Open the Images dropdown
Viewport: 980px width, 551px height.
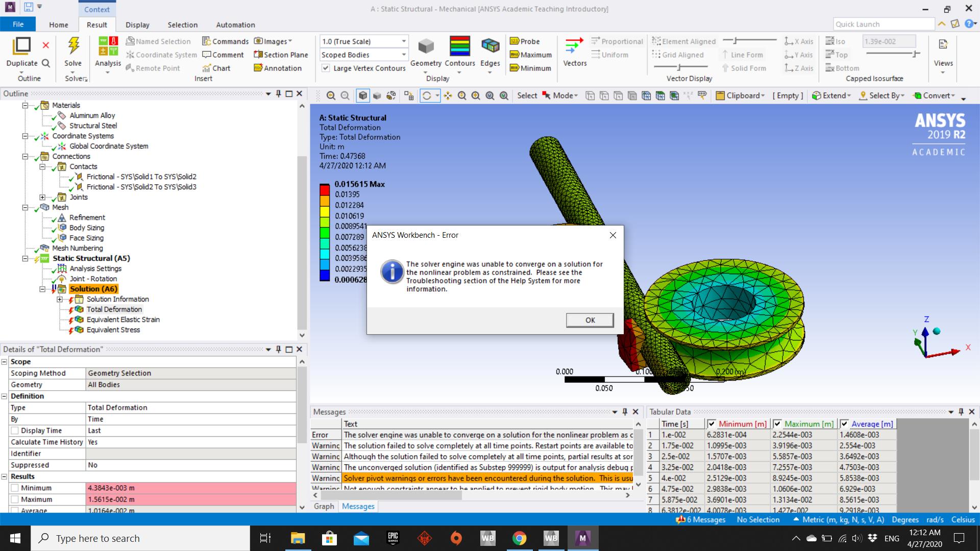tap(273, 41)
